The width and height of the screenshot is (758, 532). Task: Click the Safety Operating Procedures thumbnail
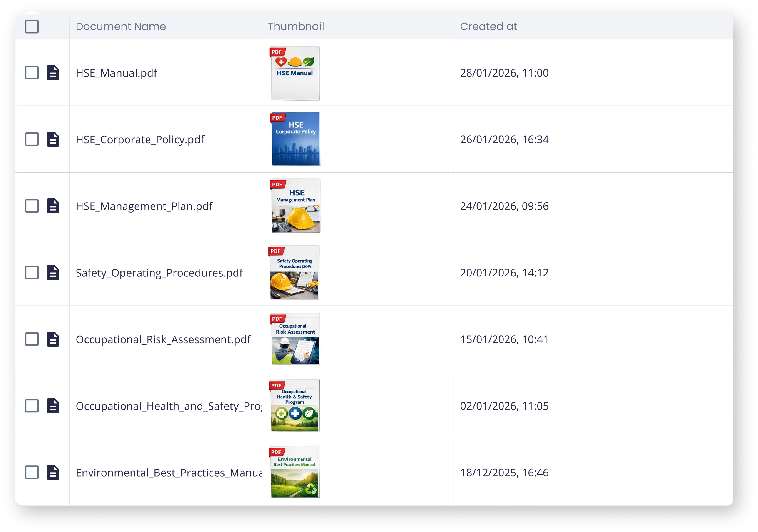[x=295, y=272]
